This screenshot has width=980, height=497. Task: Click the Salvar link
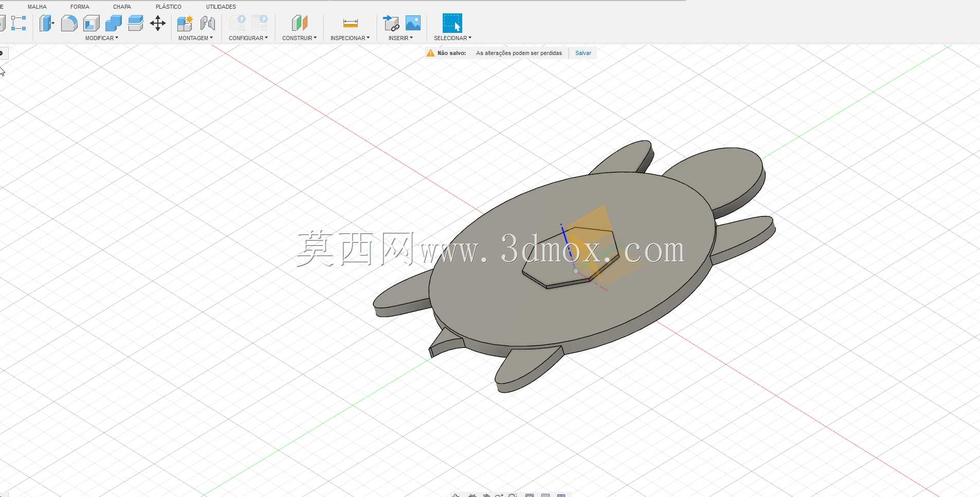point(583,53)
